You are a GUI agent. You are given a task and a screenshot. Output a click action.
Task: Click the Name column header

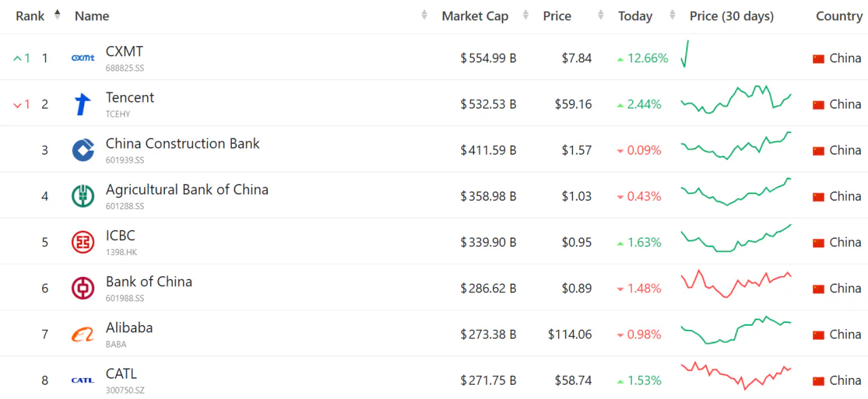(92, 16)
